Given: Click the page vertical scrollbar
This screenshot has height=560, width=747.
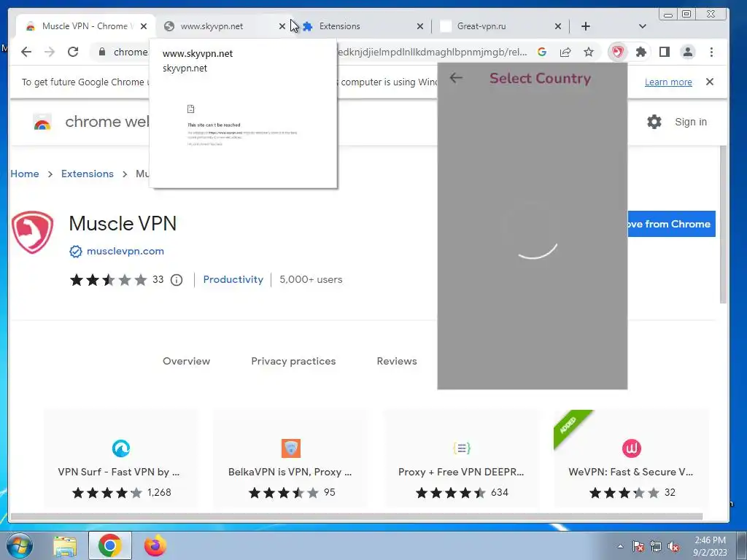Looking at the screenshot, I should (x=723, y=224).
